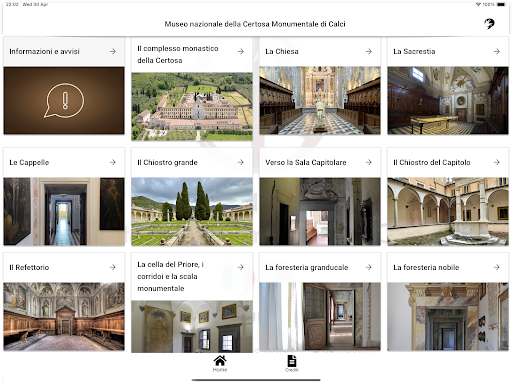Tap the battery indicator in status bar
The height and width of the screenshot is (384, 512).
pyautogui.click(x=501, y=4)
